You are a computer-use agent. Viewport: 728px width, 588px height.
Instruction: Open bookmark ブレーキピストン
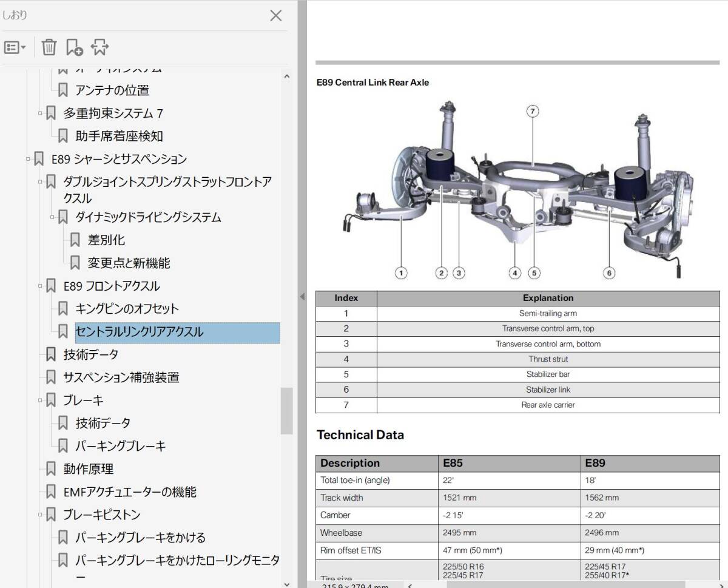click(x=102, y=515)
